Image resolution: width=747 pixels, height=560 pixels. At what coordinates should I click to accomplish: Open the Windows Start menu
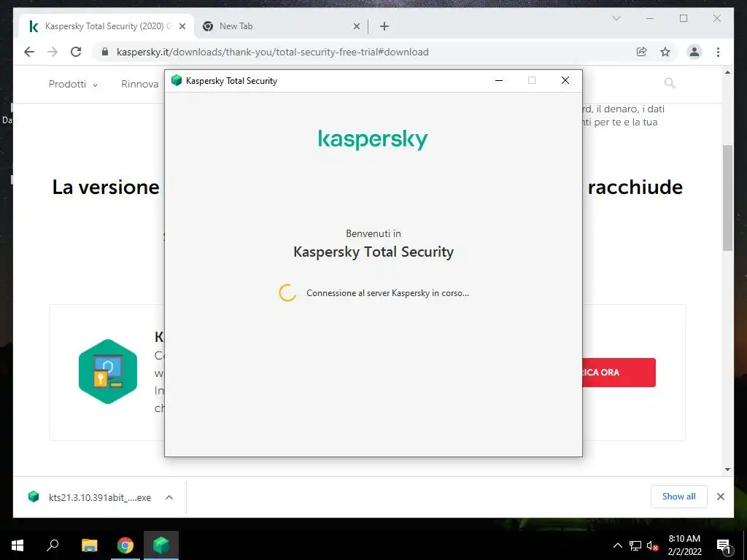coord(18,545)
